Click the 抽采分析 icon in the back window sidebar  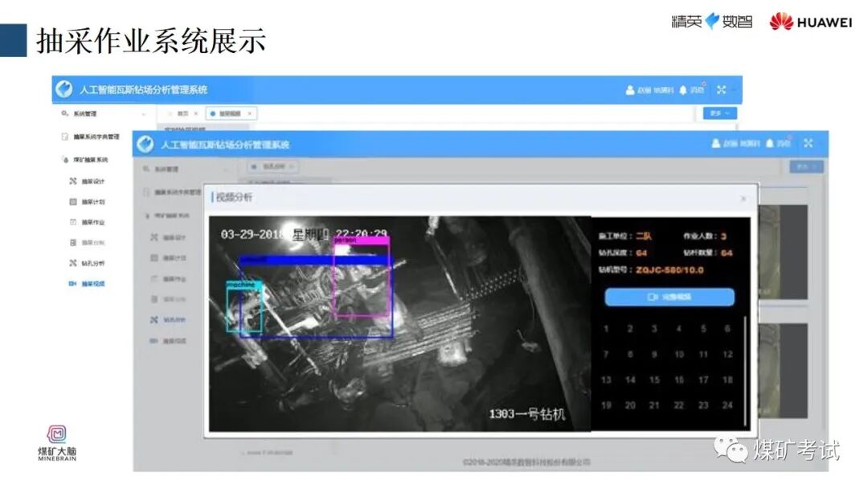(73, 243)
